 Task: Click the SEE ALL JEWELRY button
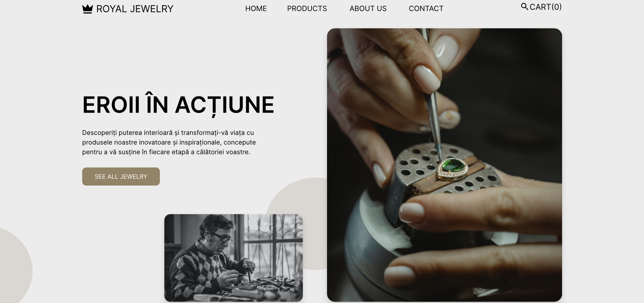click(x=121, y=176)
